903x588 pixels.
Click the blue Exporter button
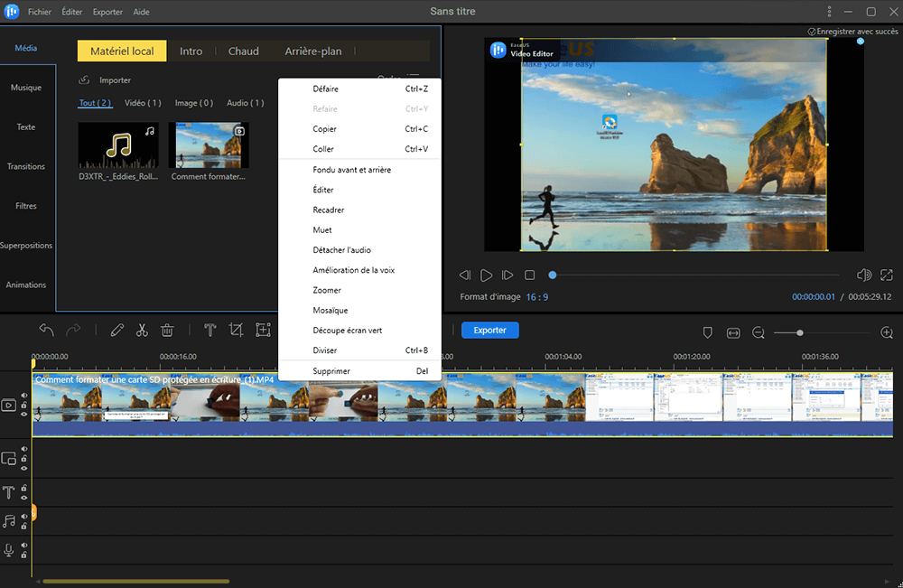(x=490, y=330)
